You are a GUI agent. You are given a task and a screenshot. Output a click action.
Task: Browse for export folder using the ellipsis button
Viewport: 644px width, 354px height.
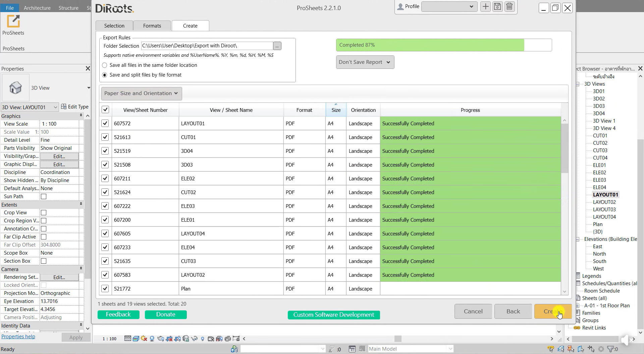[277, 46]
